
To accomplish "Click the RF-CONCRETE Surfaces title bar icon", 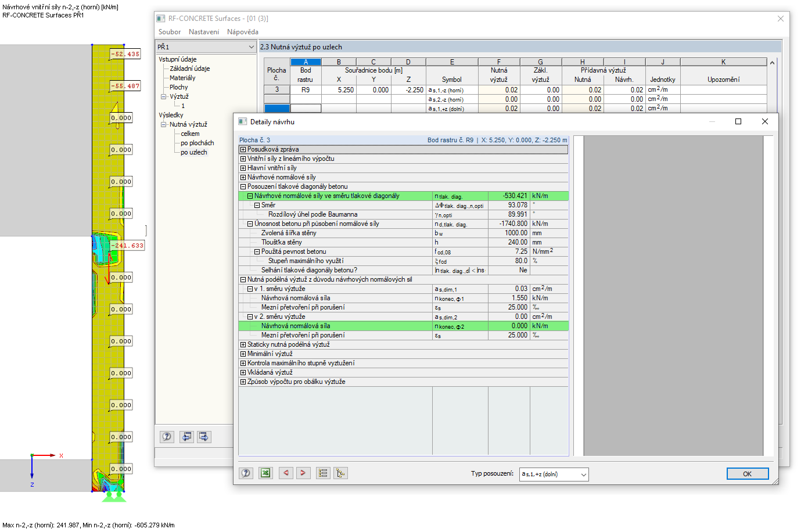I will click(x=161, y=19).
